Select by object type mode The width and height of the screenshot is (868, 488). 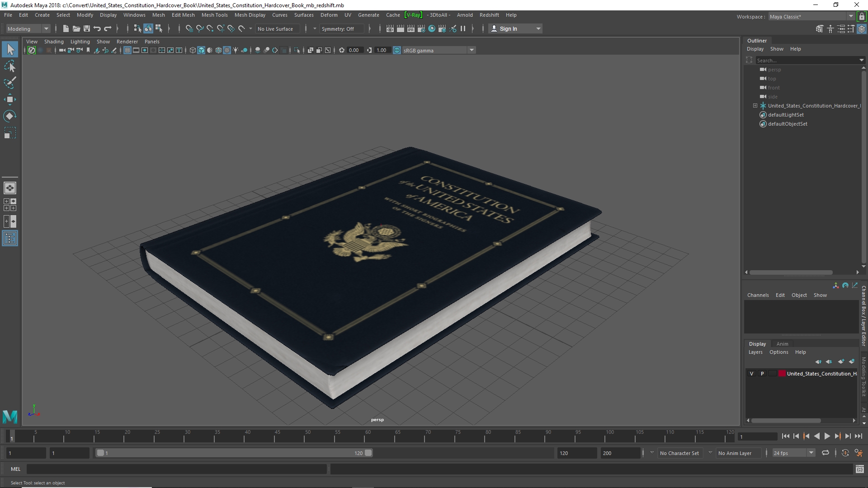(x=148, y=28)
